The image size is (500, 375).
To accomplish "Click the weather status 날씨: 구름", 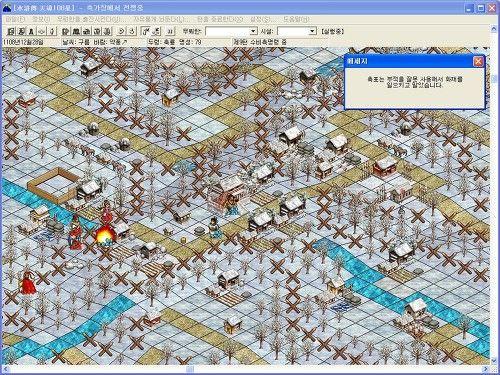I will coord(76,42).
